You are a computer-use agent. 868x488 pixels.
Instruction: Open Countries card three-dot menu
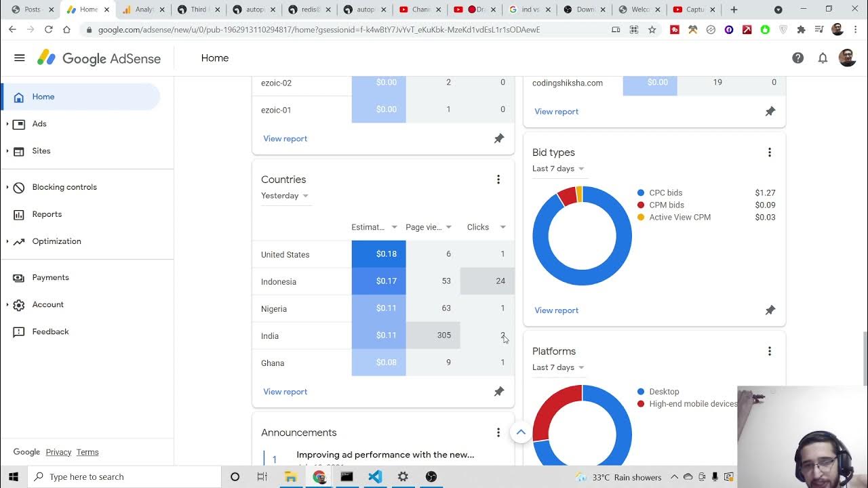tap(498, 180)
